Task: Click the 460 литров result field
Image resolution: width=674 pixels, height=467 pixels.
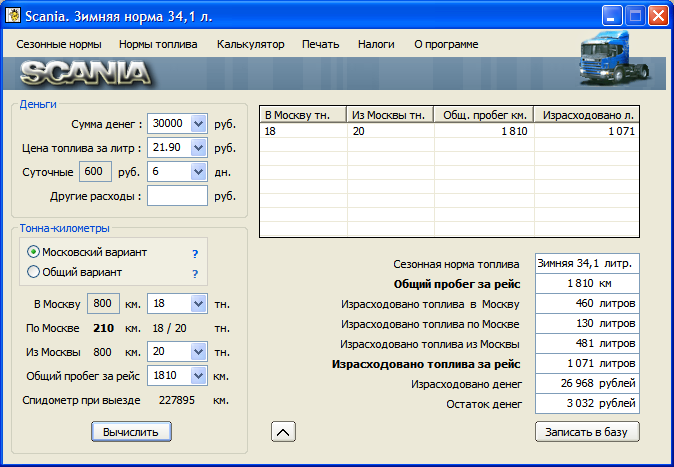Action: (x=587, y=303)
